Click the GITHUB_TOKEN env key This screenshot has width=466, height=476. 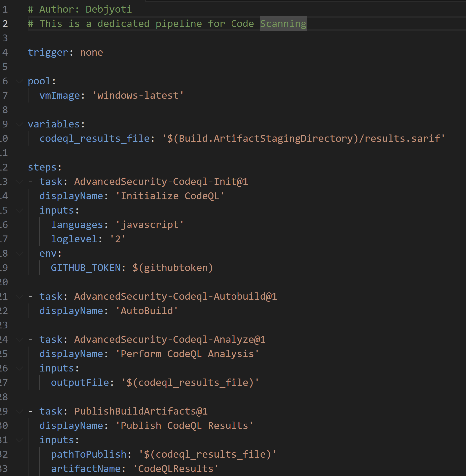pos(86,268)
